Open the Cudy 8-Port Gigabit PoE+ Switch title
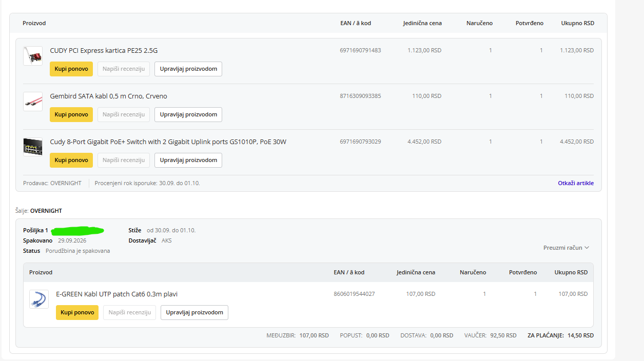Image resolution: width=644 pixels, height=361 pixels. click(168, 142)
